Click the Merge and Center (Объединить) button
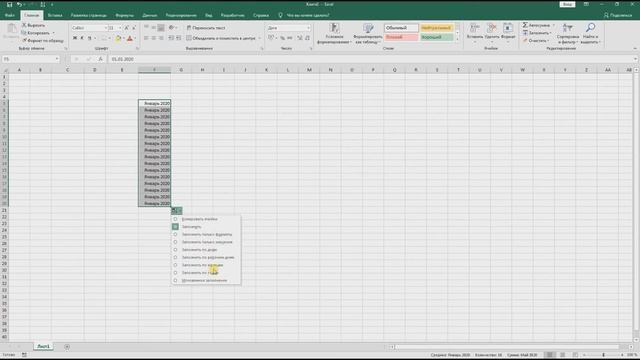 tap(221, 38)
